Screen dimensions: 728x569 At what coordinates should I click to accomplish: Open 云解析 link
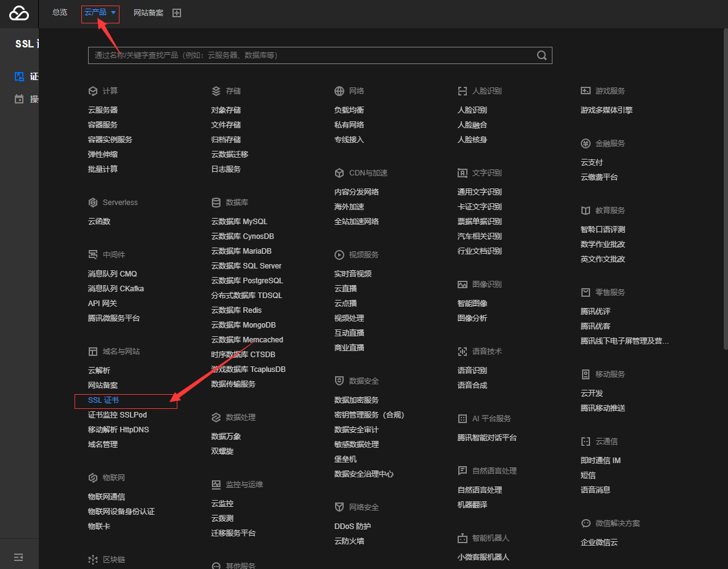pyautogui.click(x=99, y=370)
